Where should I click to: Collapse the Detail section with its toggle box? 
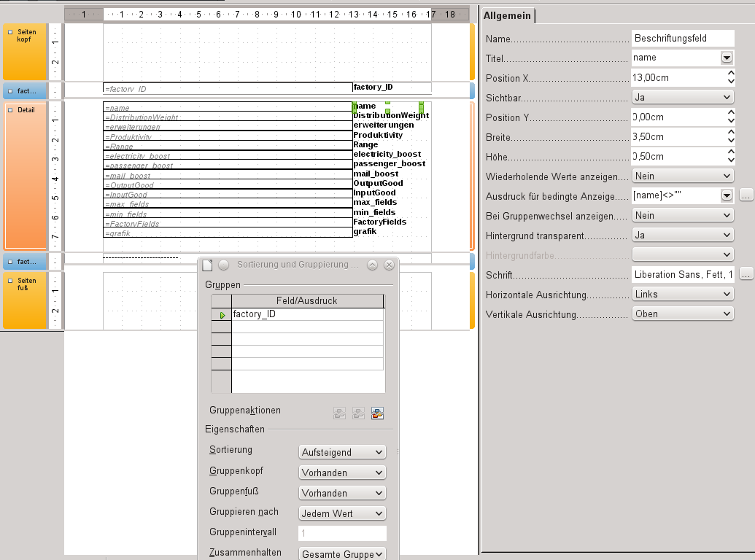(x=10, y=110)
